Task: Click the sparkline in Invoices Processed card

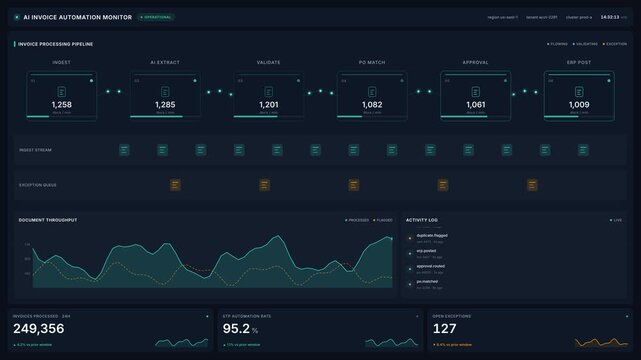Action: coord(182,342)
